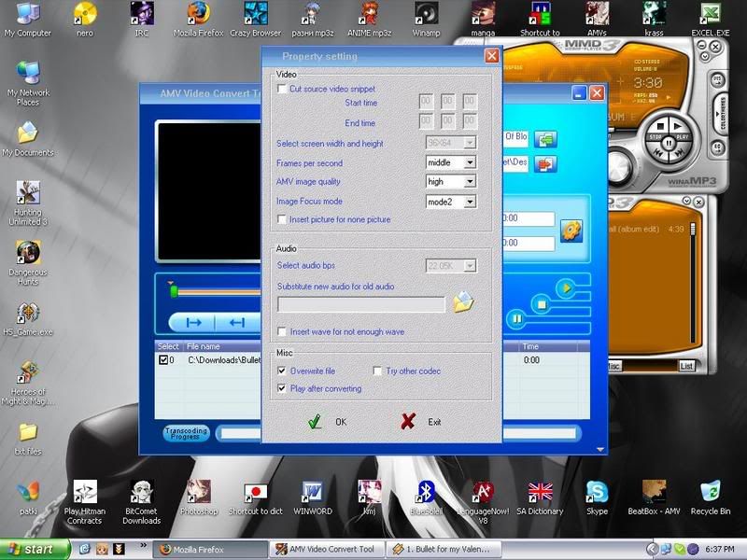Enable Cut source video snippet checkbox
The width and height of the screenshot is (747, 560).
click(x=283, y=89)
